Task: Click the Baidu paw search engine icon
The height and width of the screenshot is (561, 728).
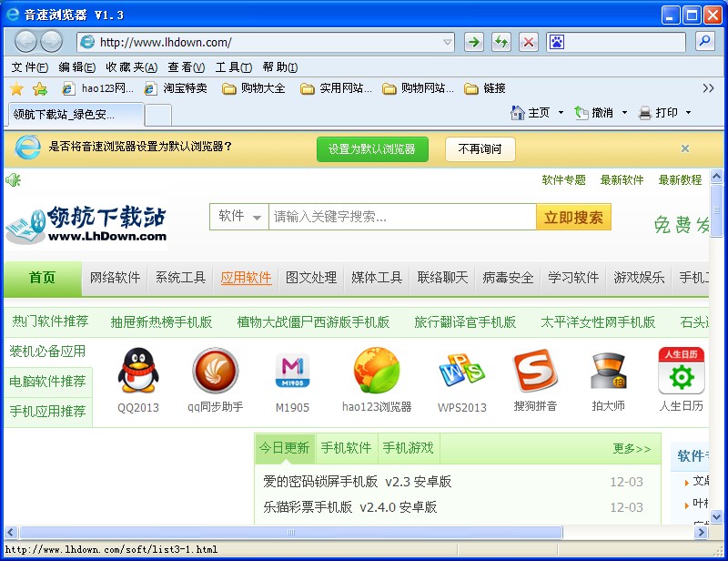Action: pos(556,42)
